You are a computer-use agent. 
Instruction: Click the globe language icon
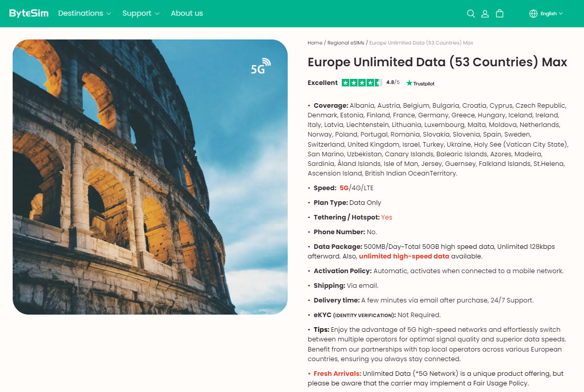[533, 14]
